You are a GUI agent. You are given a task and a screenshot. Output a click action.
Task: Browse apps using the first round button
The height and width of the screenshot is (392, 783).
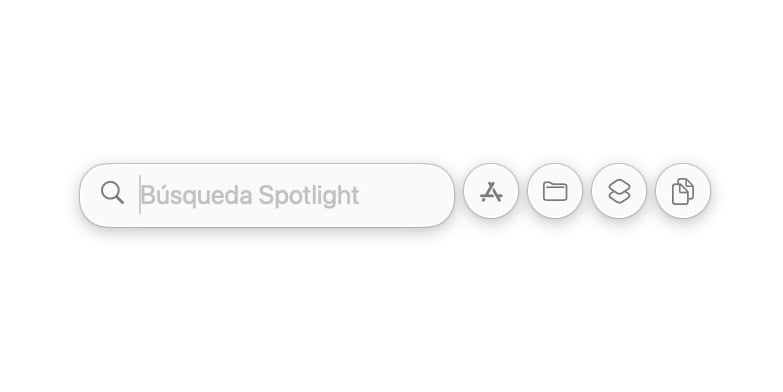point(490,191)
